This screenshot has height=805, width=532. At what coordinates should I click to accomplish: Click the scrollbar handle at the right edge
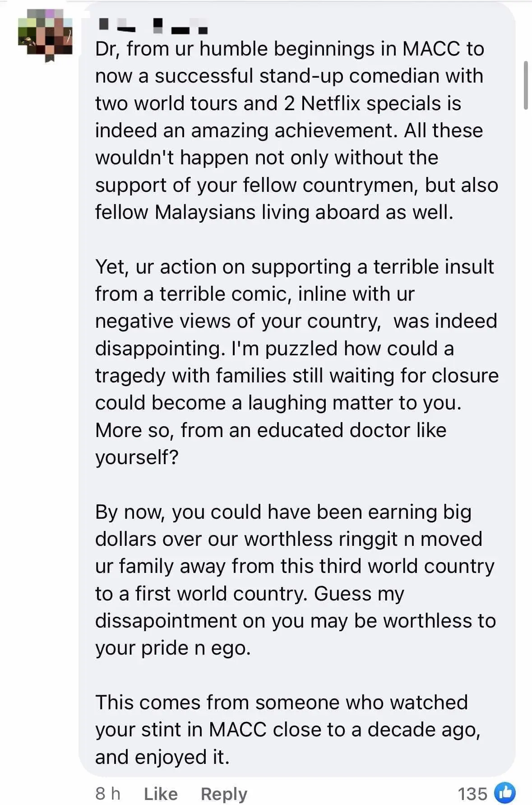pos(526,85)
